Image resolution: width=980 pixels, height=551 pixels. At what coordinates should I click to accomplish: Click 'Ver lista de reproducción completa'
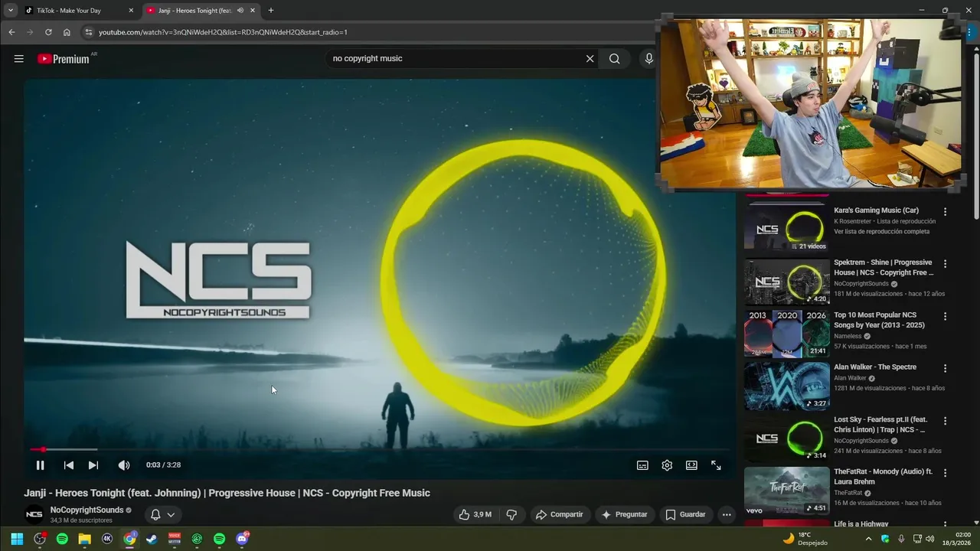[x=881, y=231]
